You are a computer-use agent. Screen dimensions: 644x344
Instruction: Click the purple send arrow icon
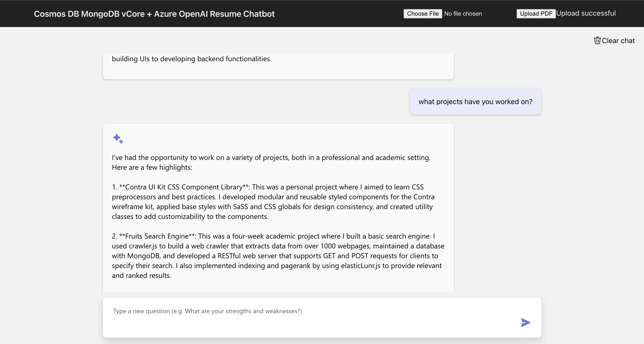click(x=525, y=322)
